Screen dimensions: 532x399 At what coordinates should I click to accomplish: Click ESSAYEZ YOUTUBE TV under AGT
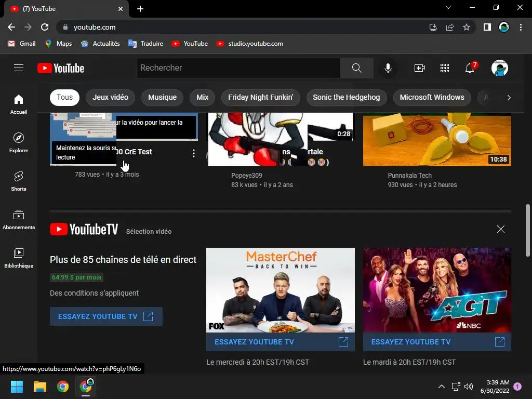click(437, 342)
